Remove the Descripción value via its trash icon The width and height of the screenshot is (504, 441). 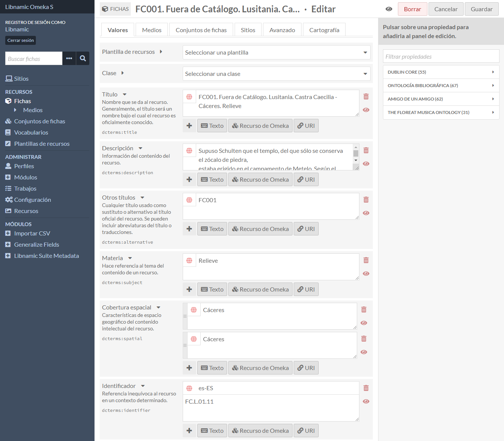pos(366,150)
